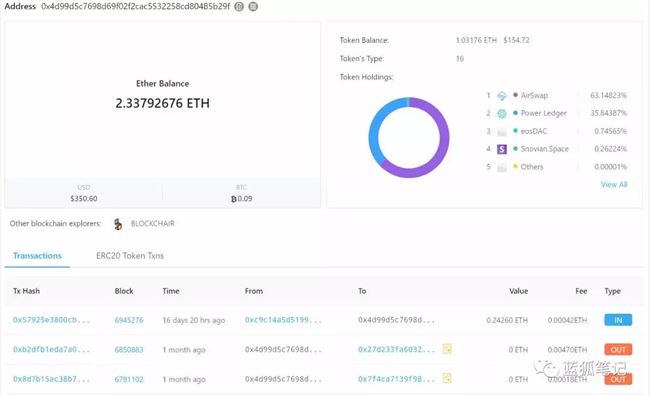Click the Snovian.Space purple S icon
This screenshot has width=650, height=397.
(502, 149)
